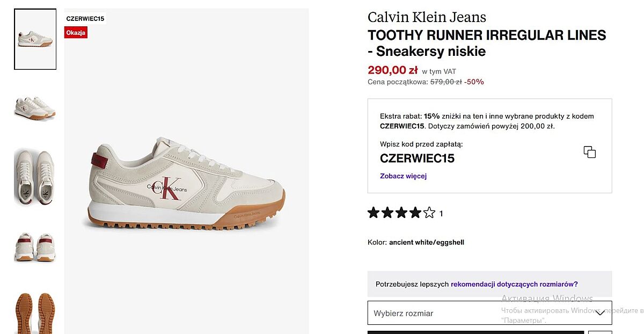644x334 pixels.
Task: Click the first rating star
Action: pyautogui.click(x=374, y=213)
